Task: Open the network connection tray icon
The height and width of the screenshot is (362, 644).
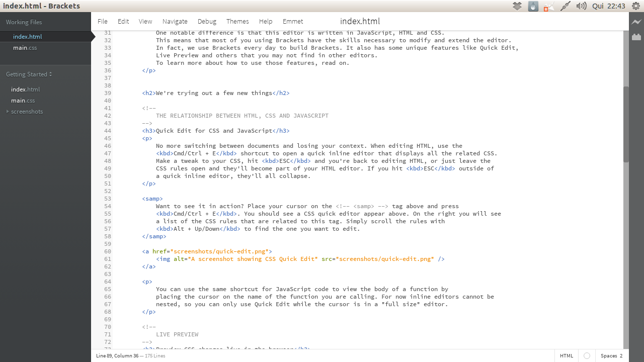Action: pos(565,6)
